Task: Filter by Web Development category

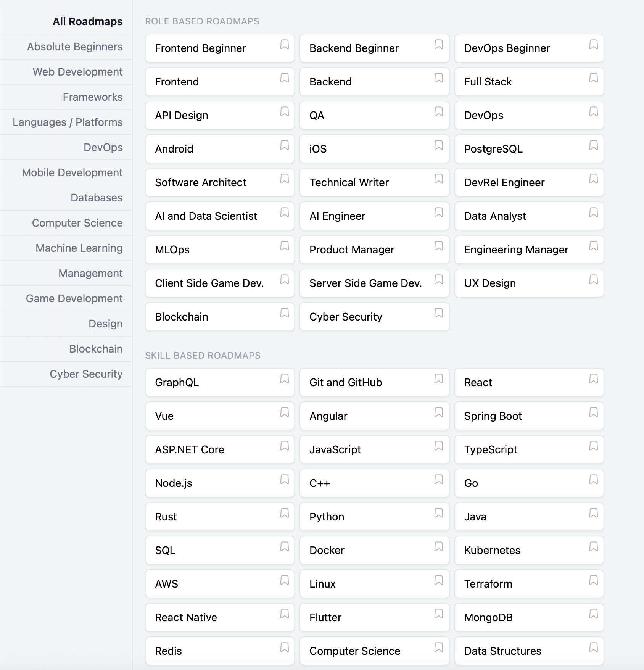Action: click(x=77, y=72)
